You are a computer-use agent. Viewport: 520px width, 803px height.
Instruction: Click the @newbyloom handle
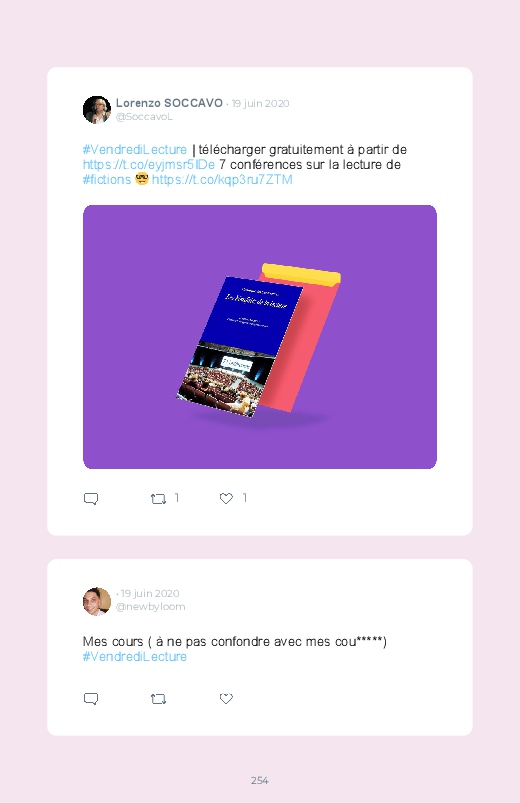pyautogui.click(x=151, y=606)
